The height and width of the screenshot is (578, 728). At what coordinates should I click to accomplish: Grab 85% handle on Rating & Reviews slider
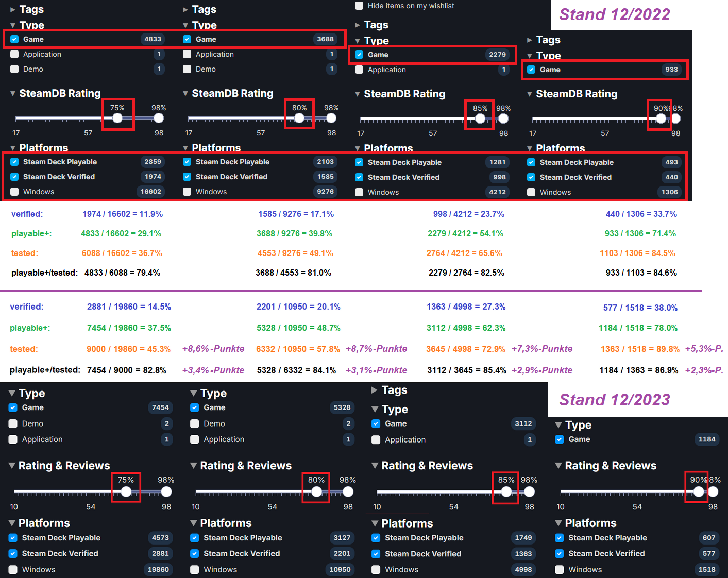[506, 492]
